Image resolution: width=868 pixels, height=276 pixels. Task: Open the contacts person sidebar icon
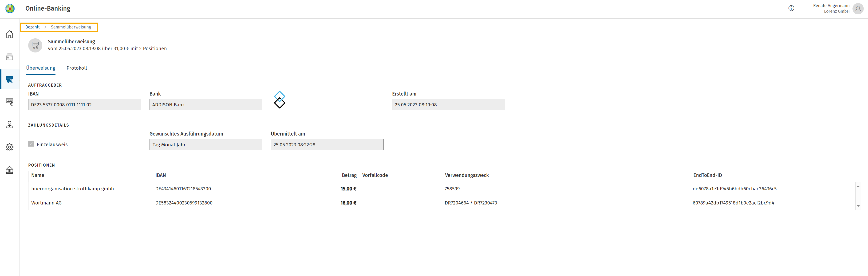point(9,124)
